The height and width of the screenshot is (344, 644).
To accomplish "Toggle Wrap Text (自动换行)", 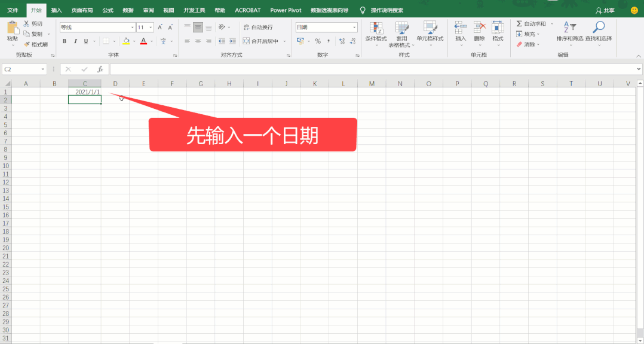I will [257, 28].
